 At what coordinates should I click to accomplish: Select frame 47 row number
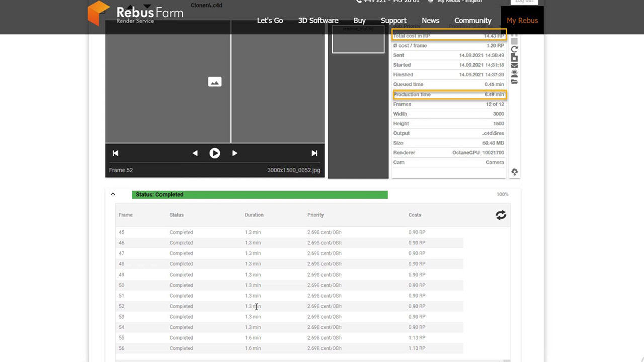(x=122, y=253)
